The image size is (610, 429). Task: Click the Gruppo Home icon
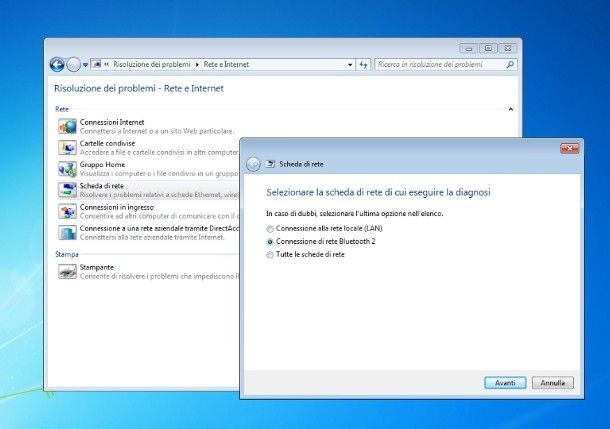[67, 169]
